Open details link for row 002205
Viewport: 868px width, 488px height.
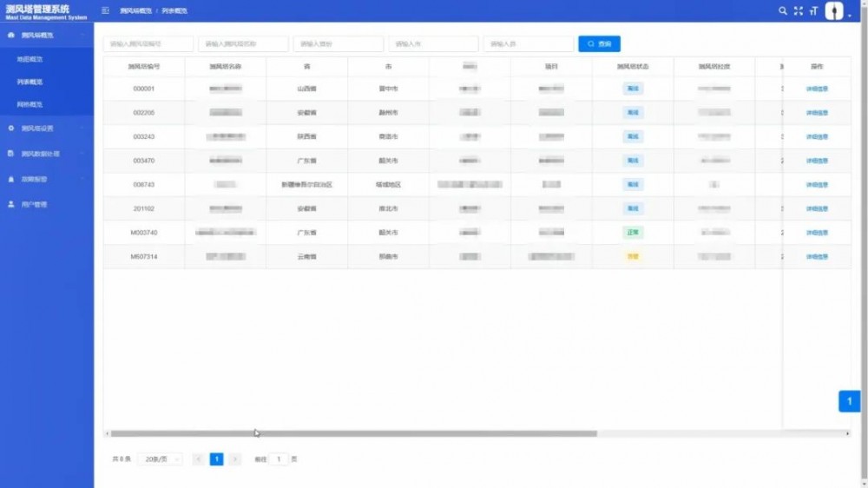click(x=817, y=112)
